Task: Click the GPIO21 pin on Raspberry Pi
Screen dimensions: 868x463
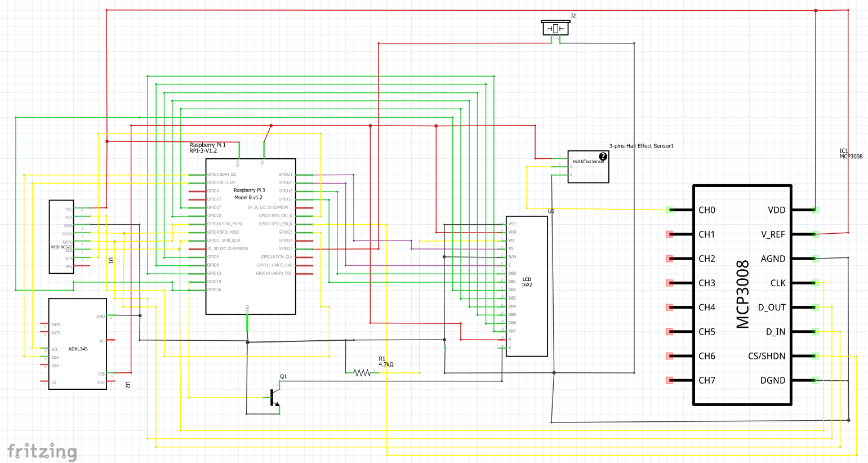Action: [304, 175]
